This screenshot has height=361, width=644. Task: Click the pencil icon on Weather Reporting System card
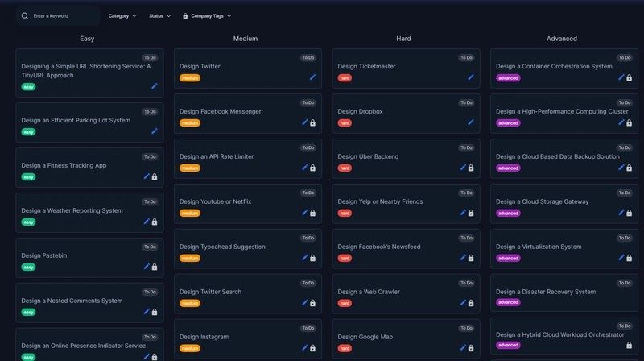pyautogui.click(x=147, y=222)
